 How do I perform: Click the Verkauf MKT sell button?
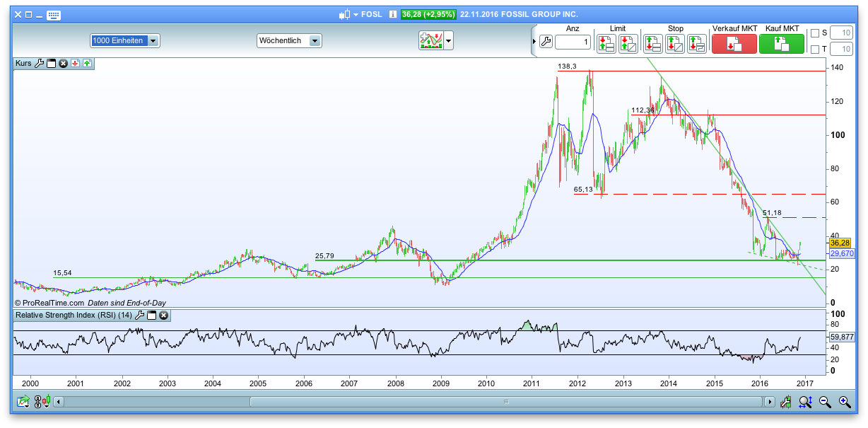point(734,44)
